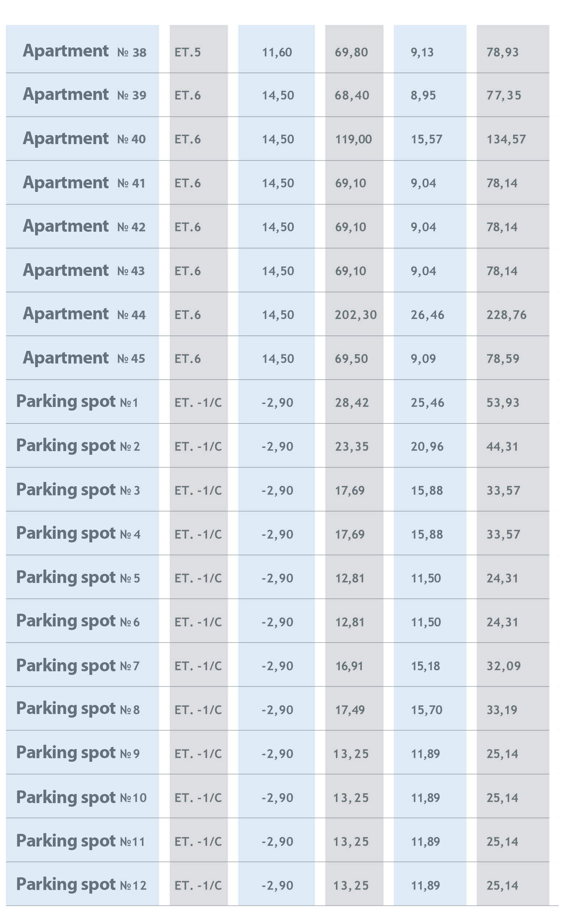Image resolution: width=565 pixels, height=924 pixels.
Task: Click the ET.5 floor cell
Action: coord(187,52)
